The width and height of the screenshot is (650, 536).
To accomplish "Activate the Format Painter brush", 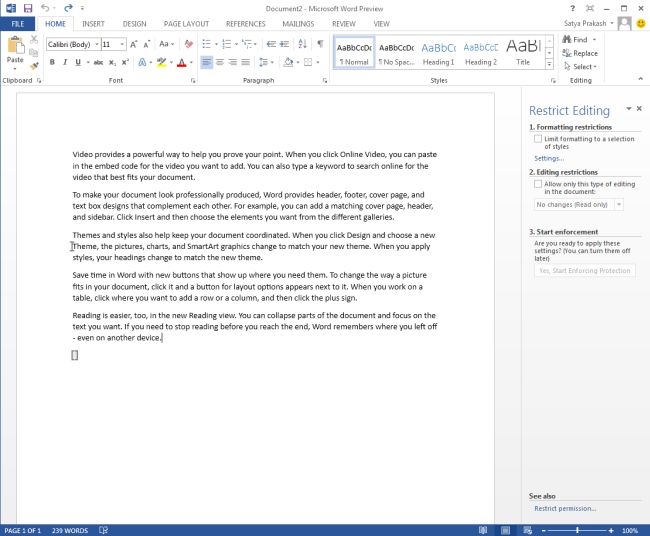I will tap(34, 65).
